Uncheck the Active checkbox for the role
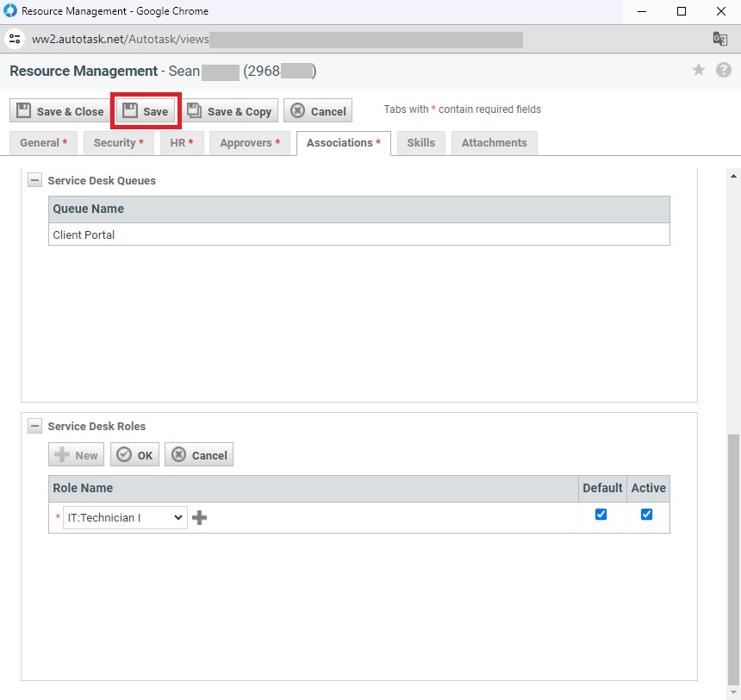Image resolution: width=741 pixels, height=700 pixels. click(x=647, y=515)
